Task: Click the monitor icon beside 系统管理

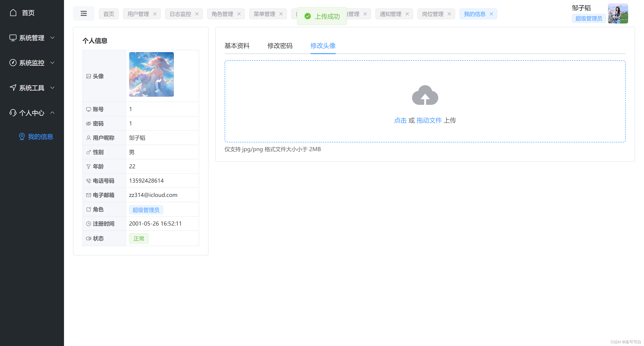Action: click(x=13, y=38)
